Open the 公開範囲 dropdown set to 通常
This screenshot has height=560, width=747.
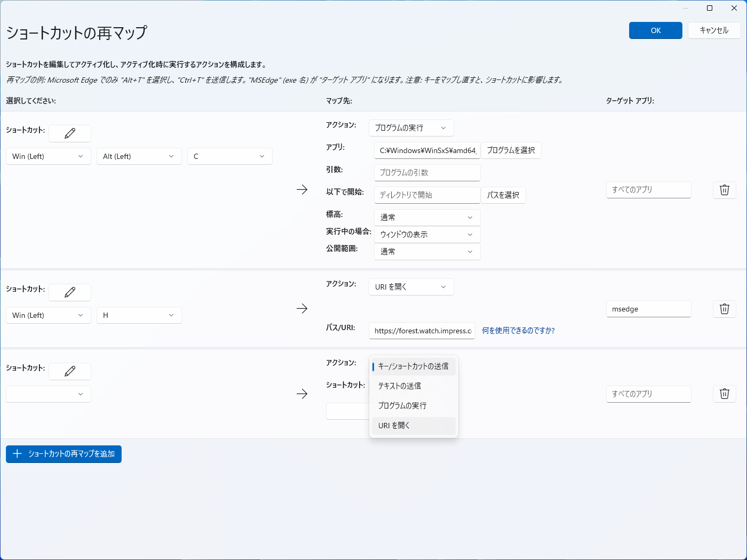[427, 252]
